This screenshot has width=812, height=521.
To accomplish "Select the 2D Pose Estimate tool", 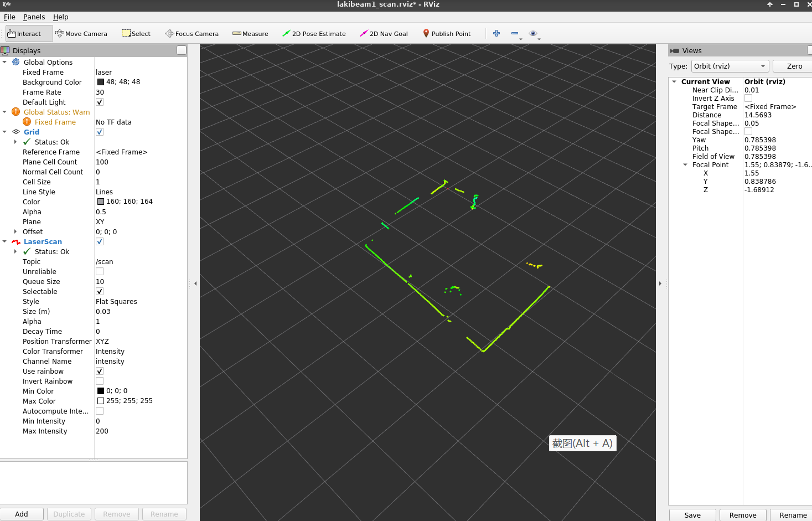I will [x=314, y=34].
